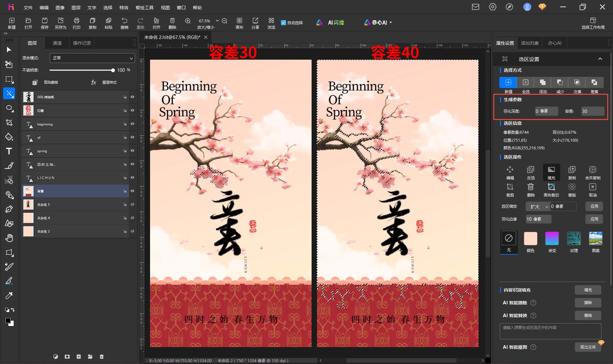
Task: Click the 容差 tolerance input field
Action: (x=593, y=111)
